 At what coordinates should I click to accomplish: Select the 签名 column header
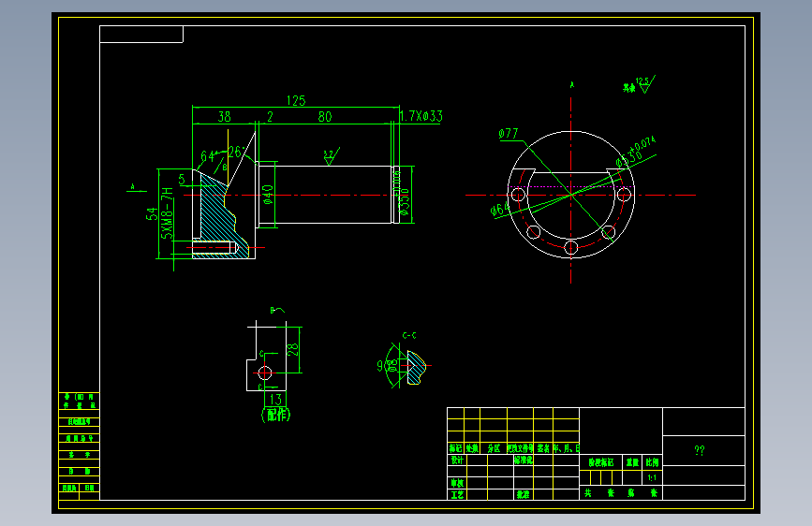click(543, 448)
